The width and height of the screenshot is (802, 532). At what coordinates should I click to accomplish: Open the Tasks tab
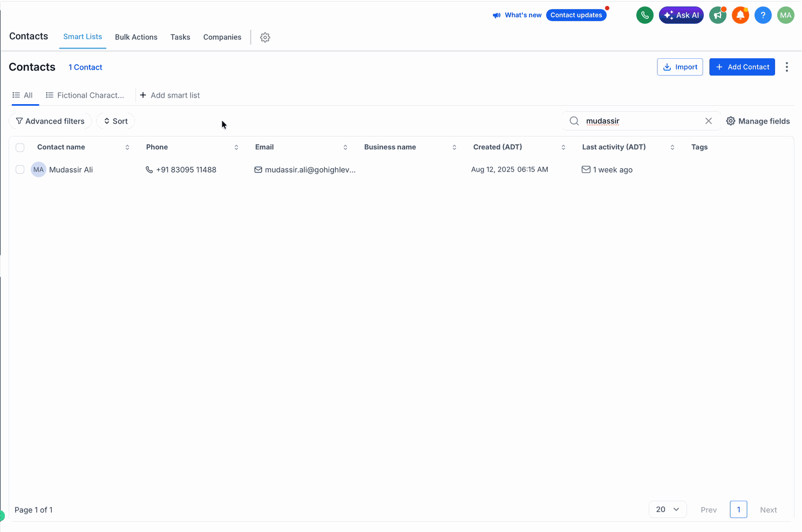180,37
